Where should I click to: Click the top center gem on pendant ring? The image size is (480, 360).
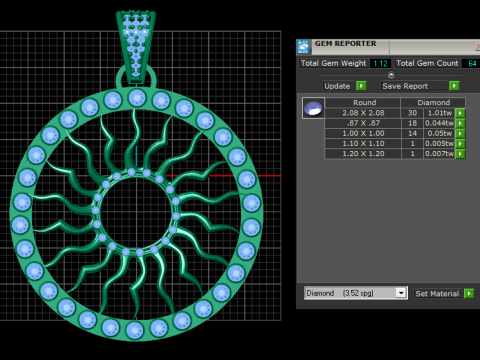tap(137, 98)
